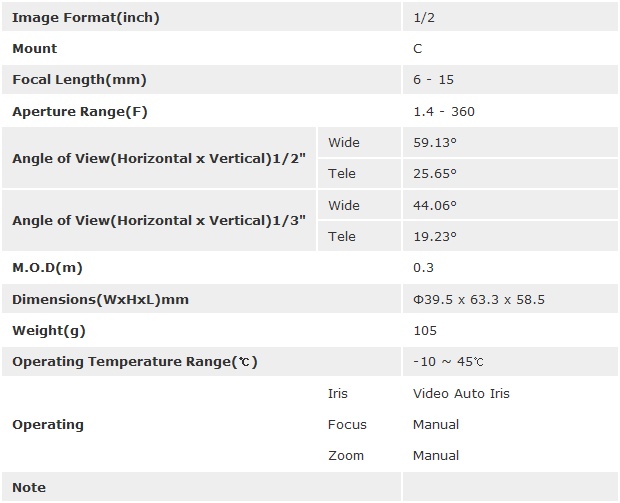Click the 1.4 - 360 aperture value
Image resolution: width=620 pixels, height=503 pixels.
click(x=443, y=111)
